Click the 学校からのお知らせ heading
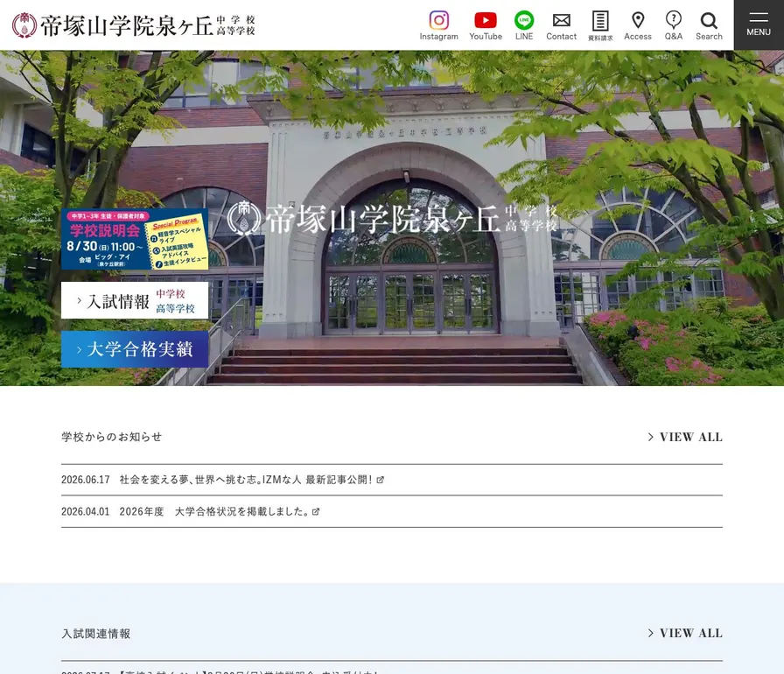Viewport: 784px width, 674px height. [111, 437]
